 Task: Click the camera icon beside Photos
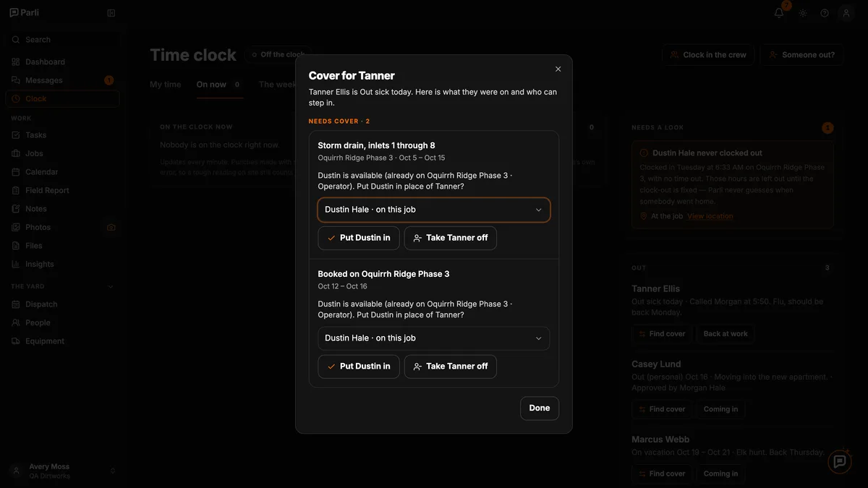pos(111,227)
